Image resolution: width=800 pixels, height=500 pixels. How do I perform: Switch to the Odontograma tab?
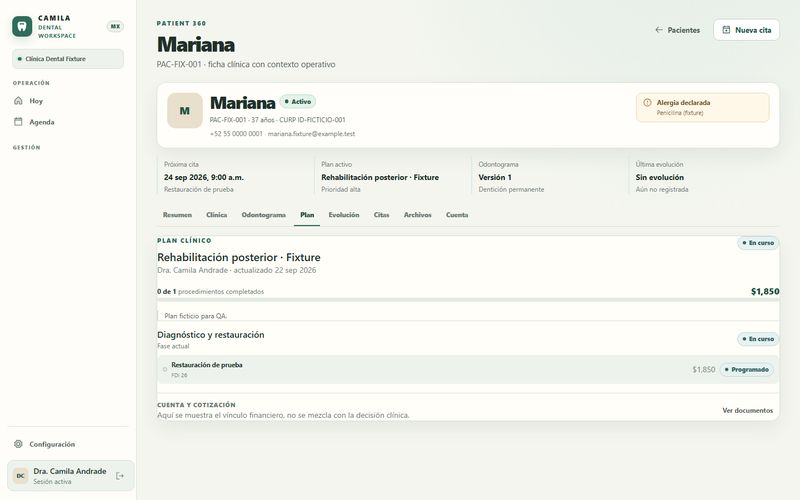263,215
